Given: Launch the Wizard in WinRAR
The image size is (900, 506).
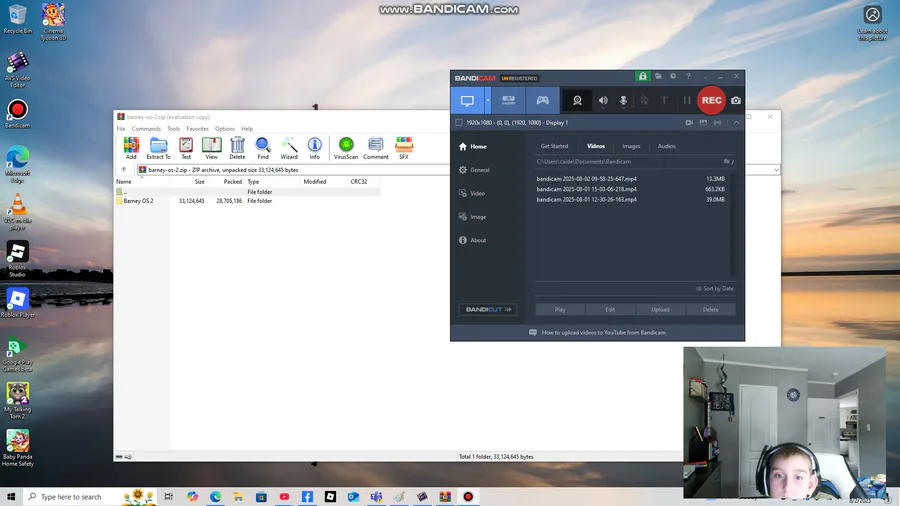Looking at the screenshot, I should coord(289,148).
